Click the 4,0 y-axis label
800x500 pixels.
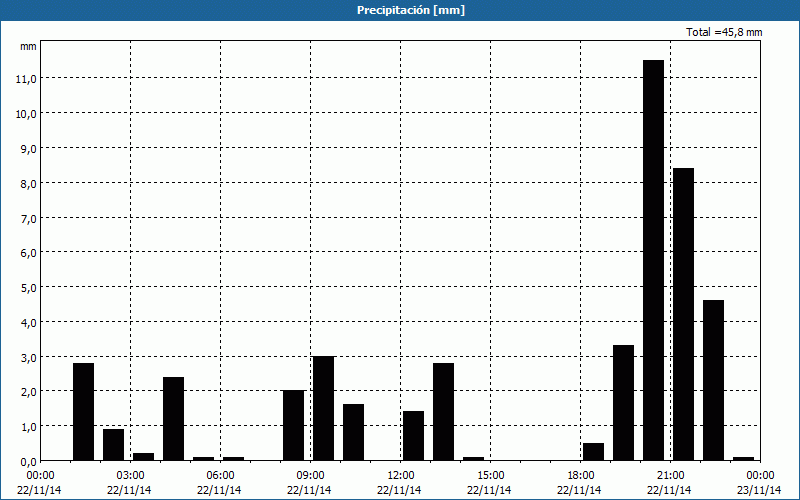click(28, 322)
